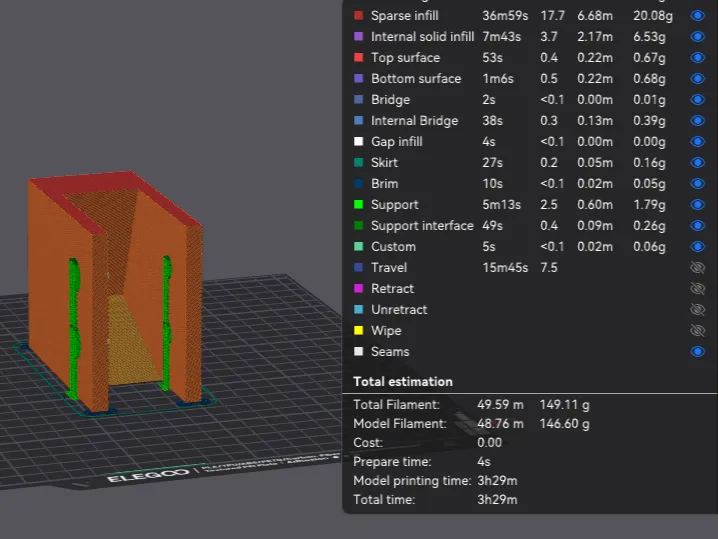The height and width of the screenshot is (539, 718).
Task: Hide Gap infill in preview
Action: coord(697,142)
